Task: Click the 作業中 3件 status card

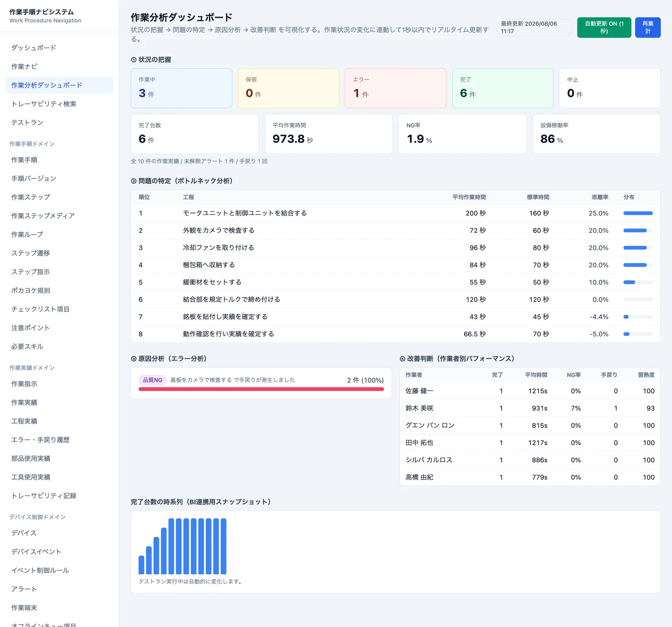Action: [181, 88]
